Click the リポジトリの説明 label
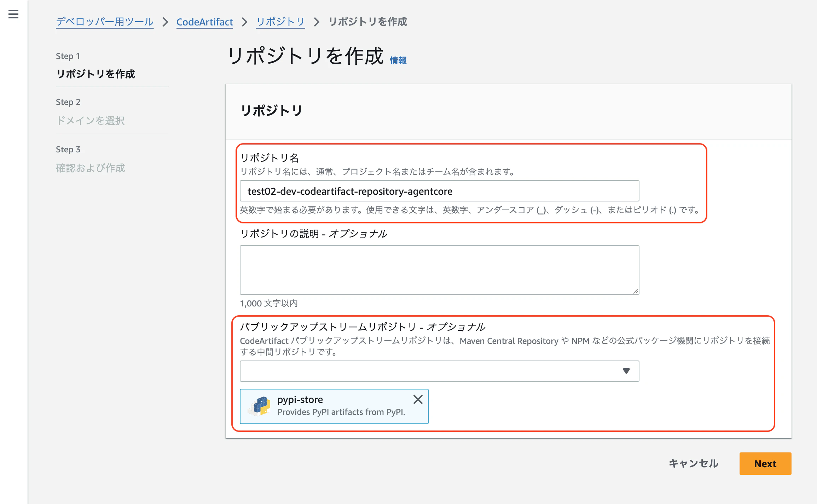The width and height of the screenshot is (817, 504). pos(314,234)
